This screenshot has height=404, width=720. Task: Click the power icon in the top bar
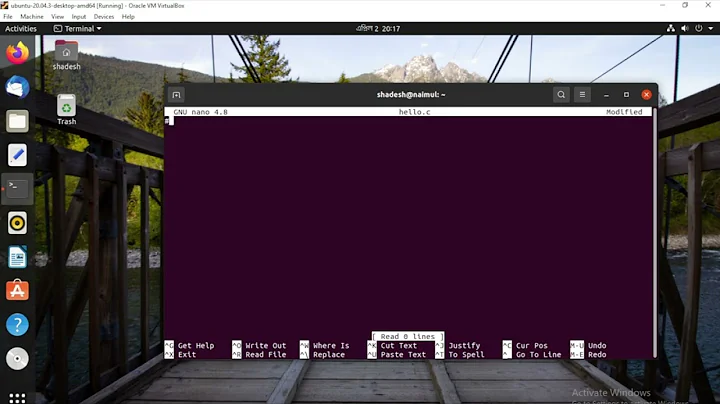(x=698, y=28)
